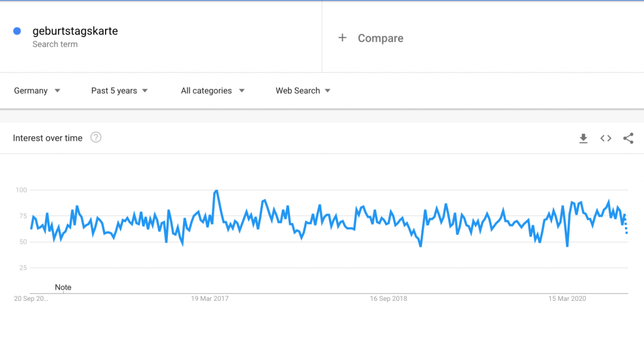Expand the Past 5 years time range
644x341 pixels.
[x=119, y=90]
